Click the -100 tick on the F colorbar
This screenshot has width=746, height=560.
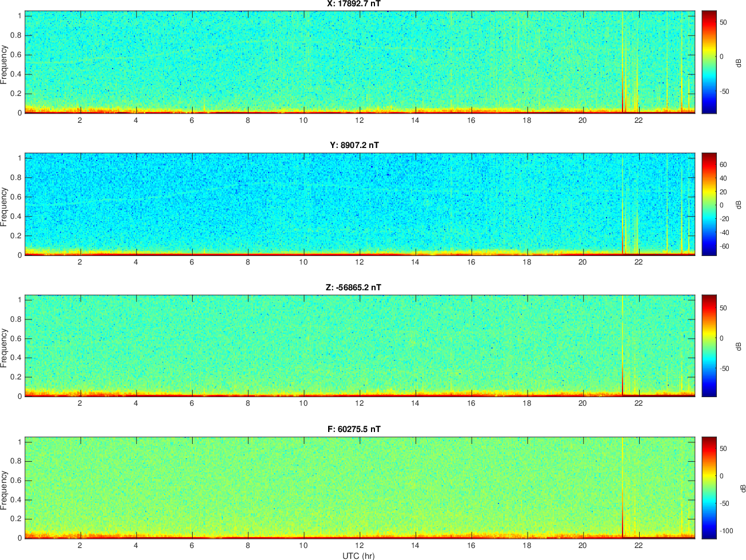coord(727,531)
